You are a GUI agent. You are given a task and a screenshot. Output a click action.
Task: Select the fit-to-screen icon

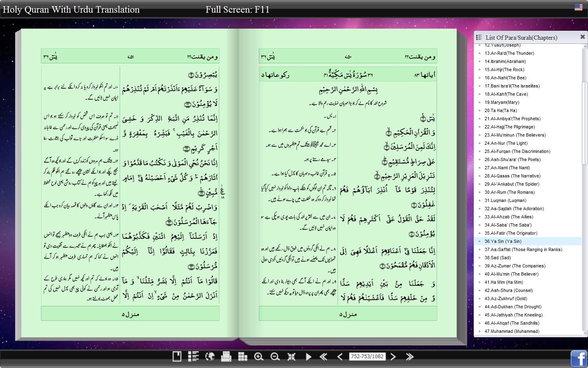click(x=292, y=357)
